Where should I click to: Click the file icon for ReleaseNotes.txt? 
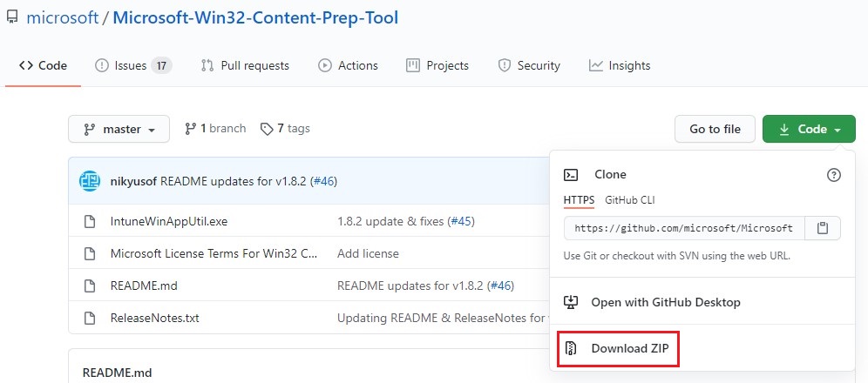[89, 318]
